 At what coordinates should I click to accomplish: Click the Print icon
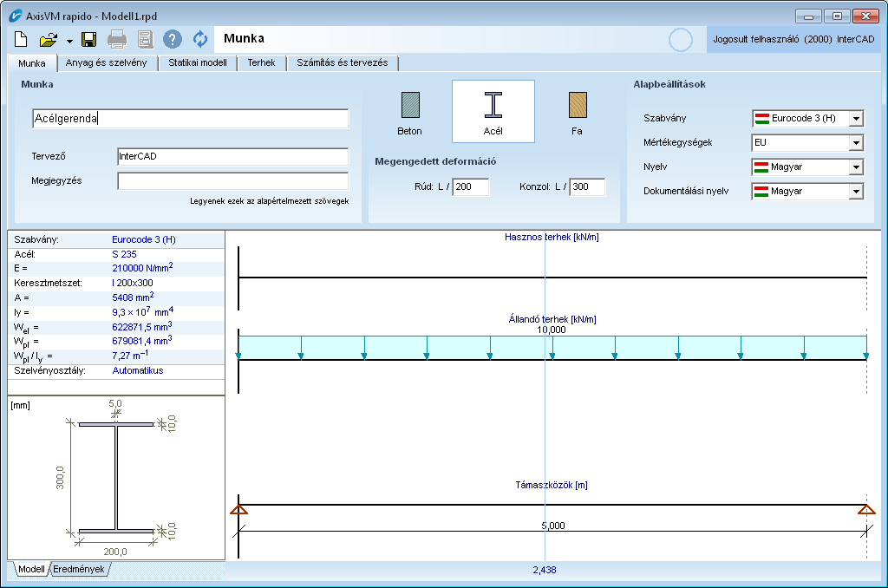[117, 39]
